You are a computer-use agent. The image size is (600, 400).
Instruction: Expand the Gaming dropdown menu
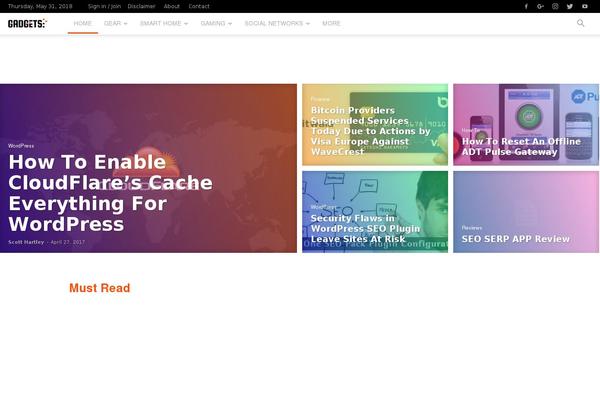click(216, 23)
